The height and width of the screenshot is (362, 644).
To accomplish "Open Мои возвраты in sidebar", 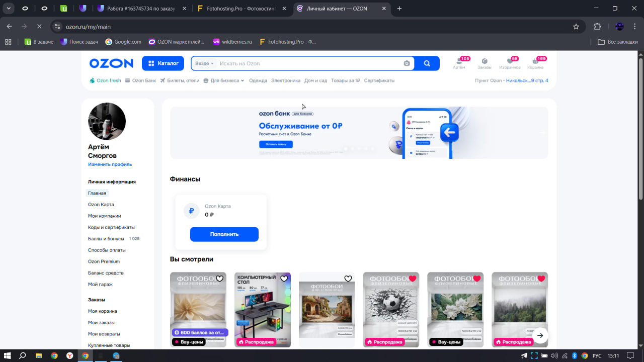I will tap(104, 334).
